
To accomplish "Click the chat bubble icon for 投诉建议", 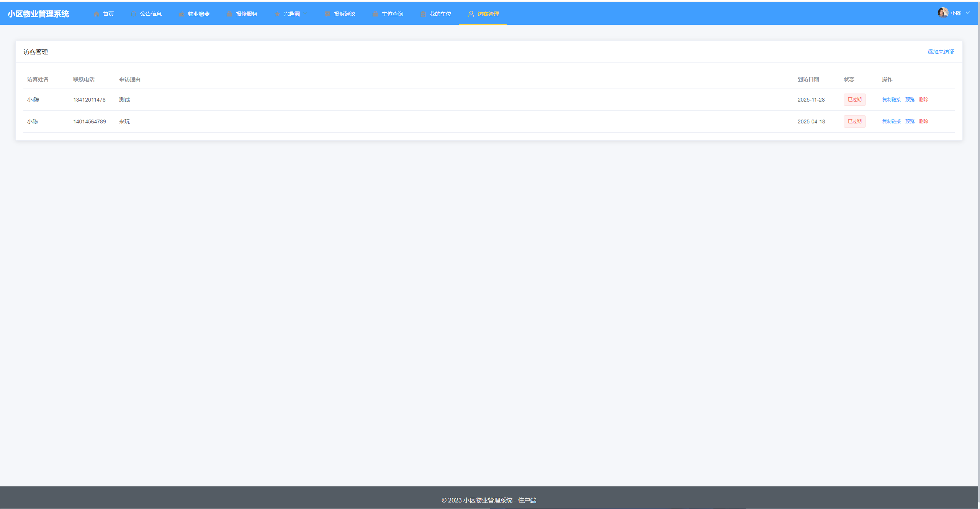I will tap(327, 14).
